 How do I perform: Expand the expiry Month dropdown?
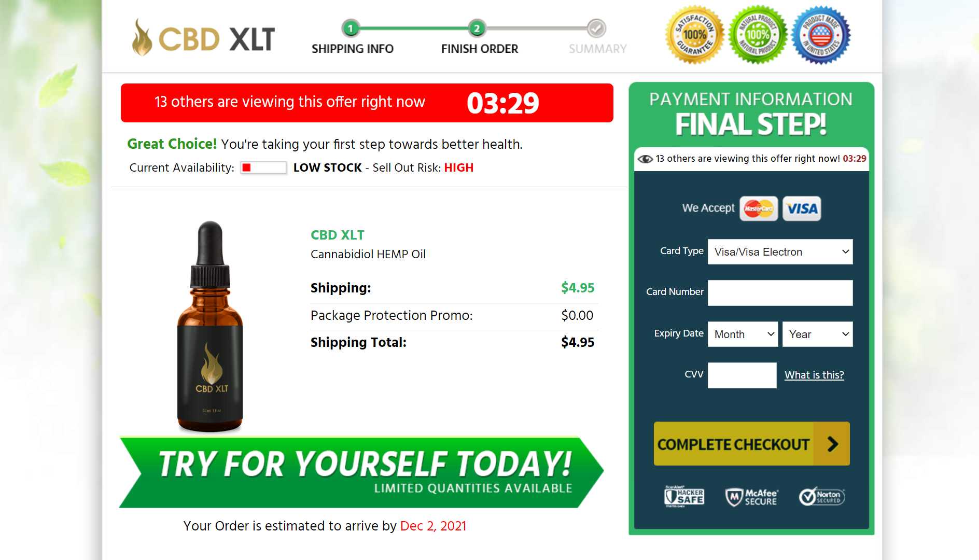(743, 334)
